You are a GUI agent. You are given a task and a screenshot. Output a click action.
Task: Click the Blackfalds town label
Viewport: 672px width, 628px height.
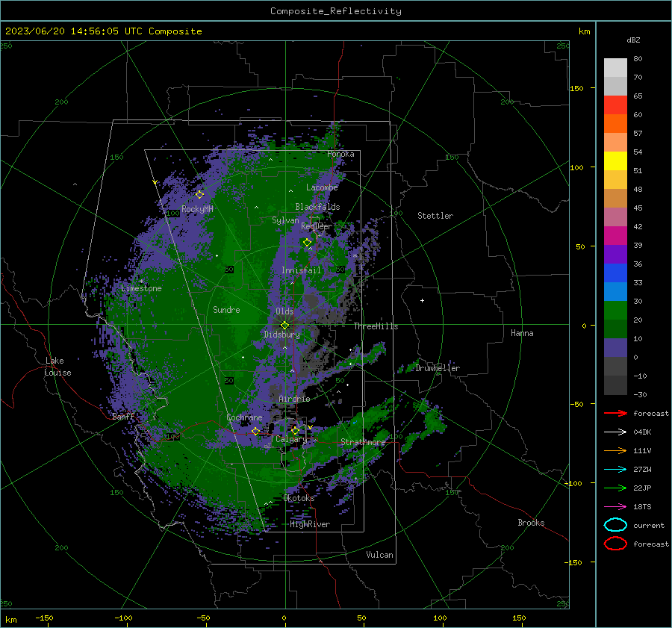[x=317, y=207]
